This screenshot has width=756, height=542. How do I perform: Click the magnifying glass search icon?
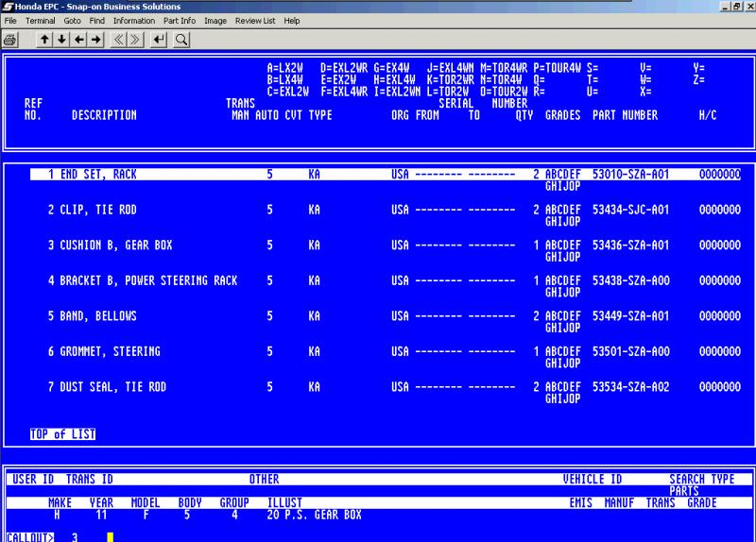(x=181, y=40)
